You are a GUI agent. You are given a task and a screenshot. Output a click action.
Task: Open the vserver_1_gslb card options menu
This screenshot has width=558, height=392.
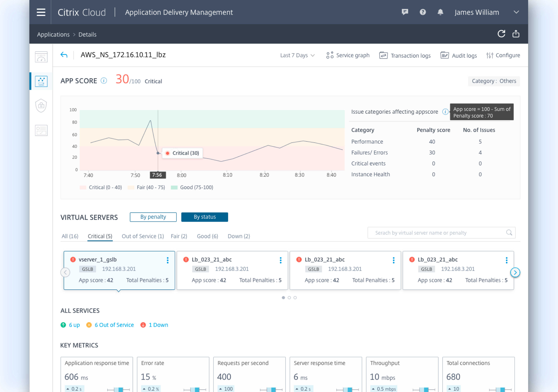pyautogui.click(x=167, y=261)
